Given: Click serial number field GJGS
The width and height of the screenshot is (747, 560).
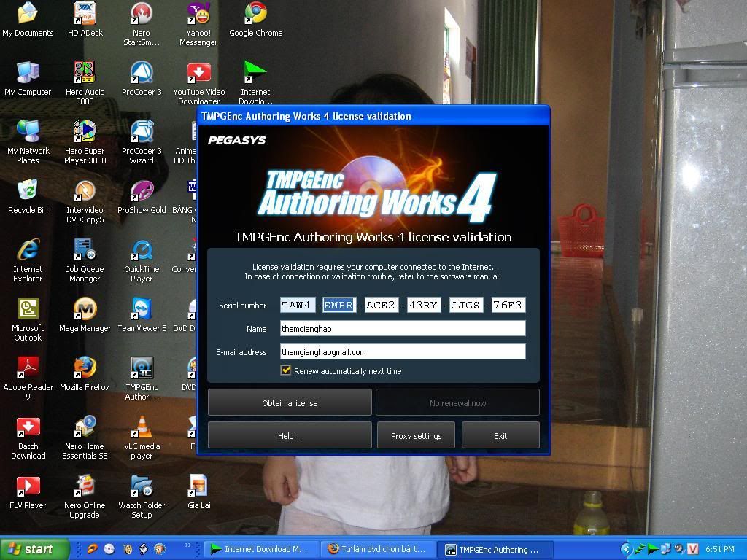Looking at the screenshot, I should point(465,305).
